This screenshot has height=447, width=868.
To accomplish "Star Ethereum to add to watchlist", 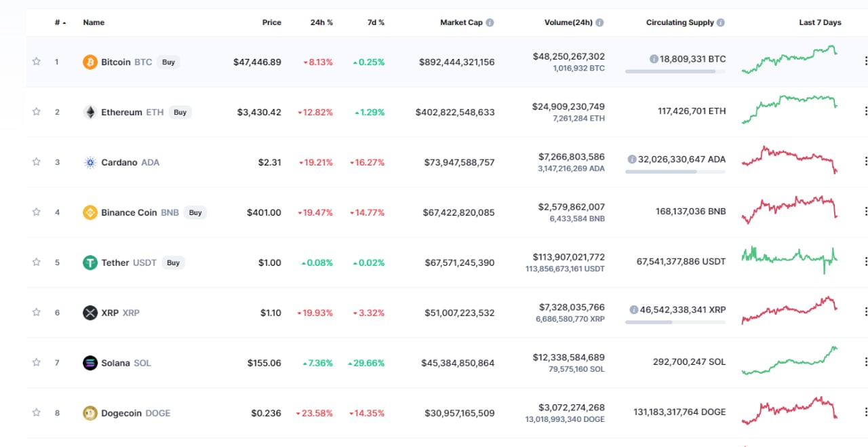I will pos(37,112).
